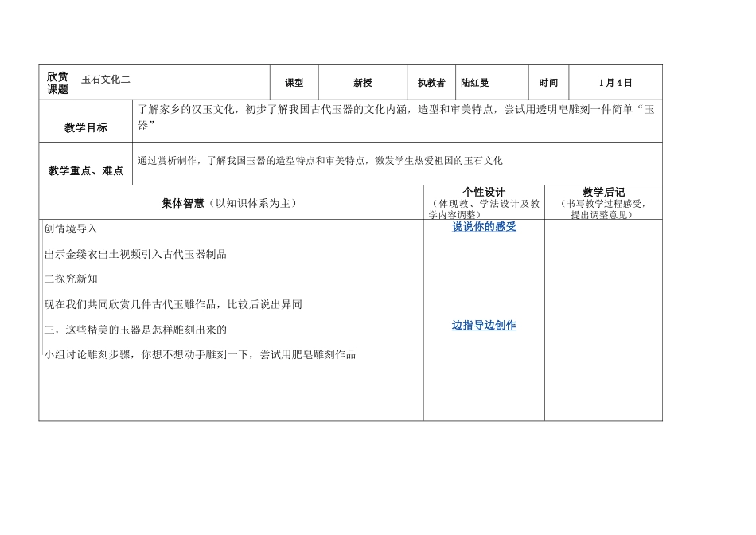756x535 pixels.
Task: Click the 集体智慧 column heading
Action: click(x=229, y=203)
